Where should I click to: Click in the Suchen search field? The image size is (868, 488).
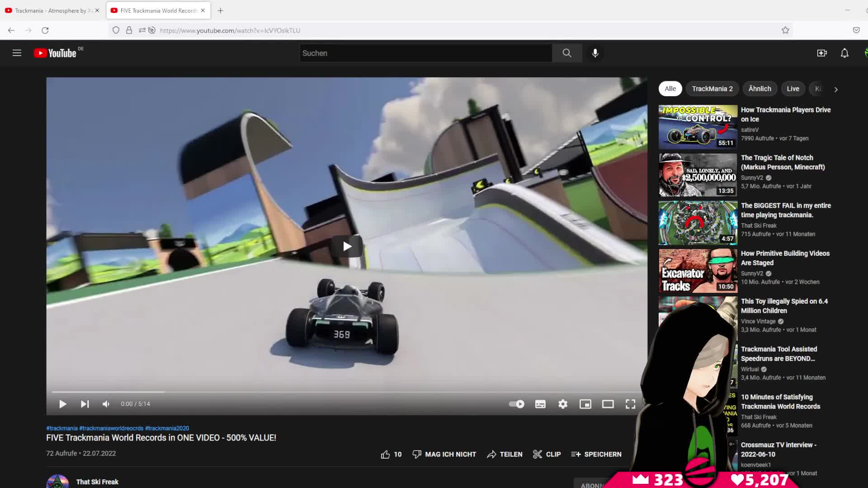pyautogui.click(x=425, y=53)
